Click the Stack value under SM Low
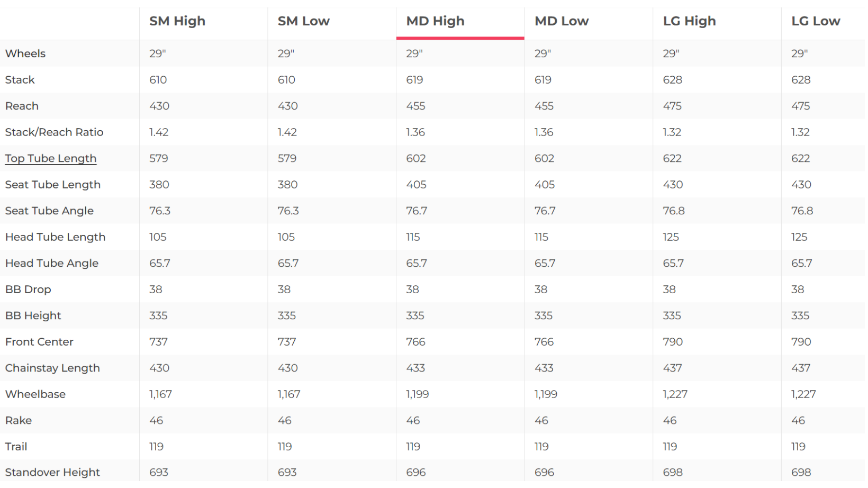 (286, 80)
